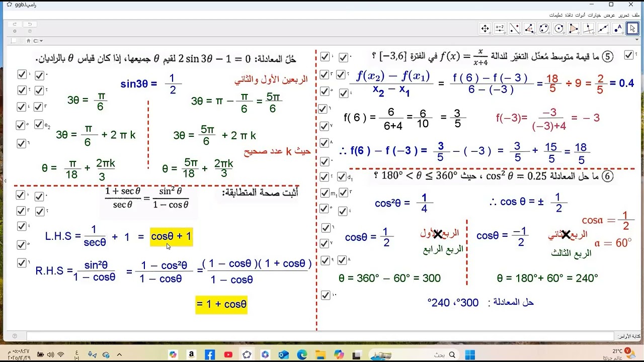Click the Redo arrow button
644x362 pixels.
tap(15, 24)
